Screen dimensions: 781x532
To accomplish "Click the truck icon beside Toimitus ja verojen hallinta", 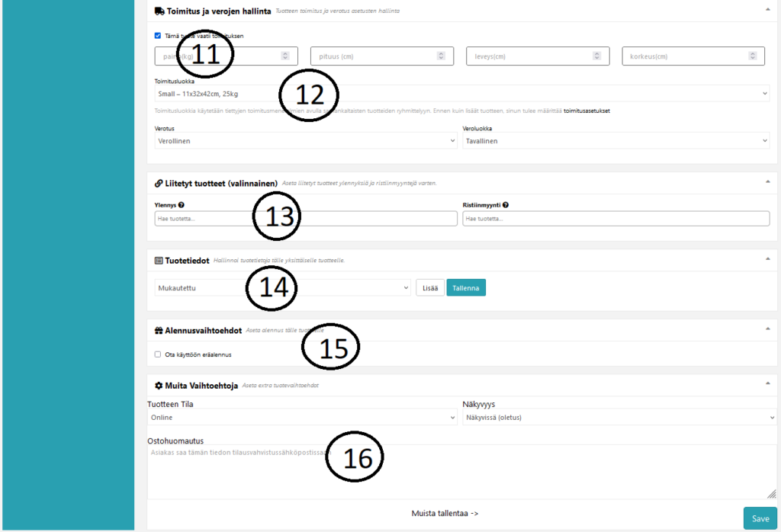I will (x=159, y=11).
